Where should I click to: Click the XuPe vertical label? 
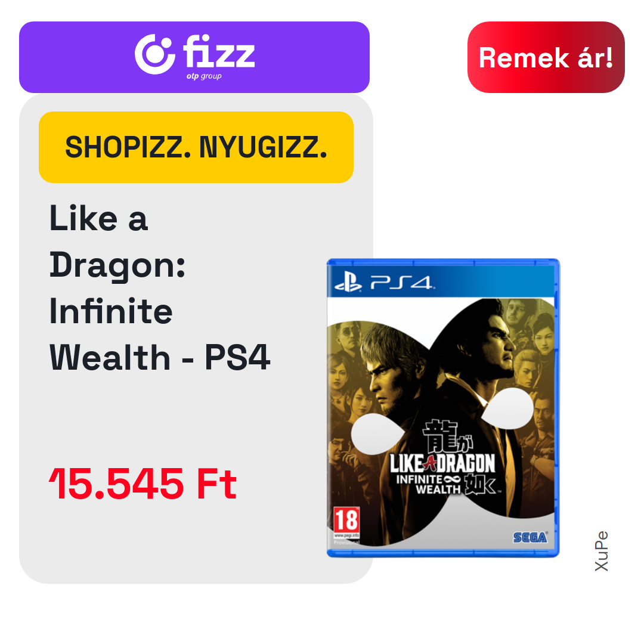601,551
